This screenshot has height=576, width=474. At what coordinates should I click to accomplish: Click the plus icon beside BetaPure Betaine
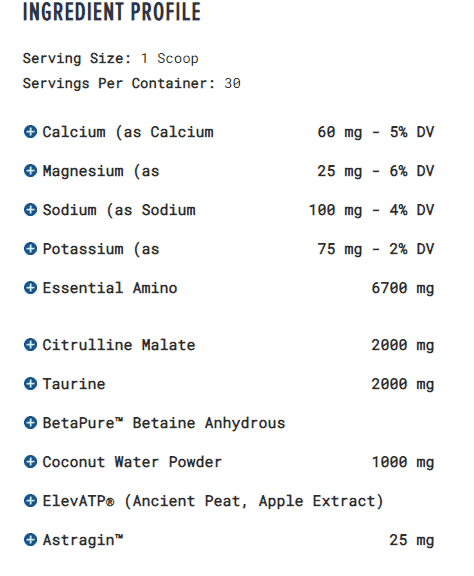tap(30, 423)
